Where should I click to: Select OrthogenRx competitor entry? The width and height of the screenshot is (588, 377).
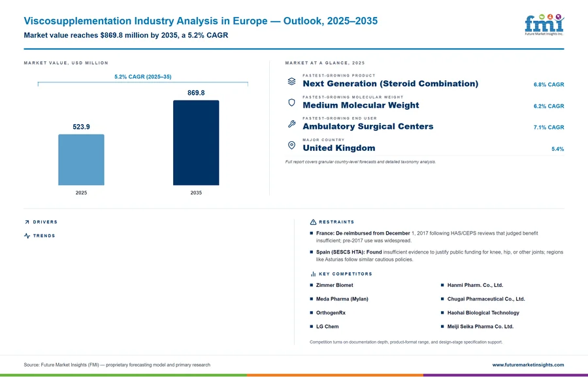click(x=331, y=313)
